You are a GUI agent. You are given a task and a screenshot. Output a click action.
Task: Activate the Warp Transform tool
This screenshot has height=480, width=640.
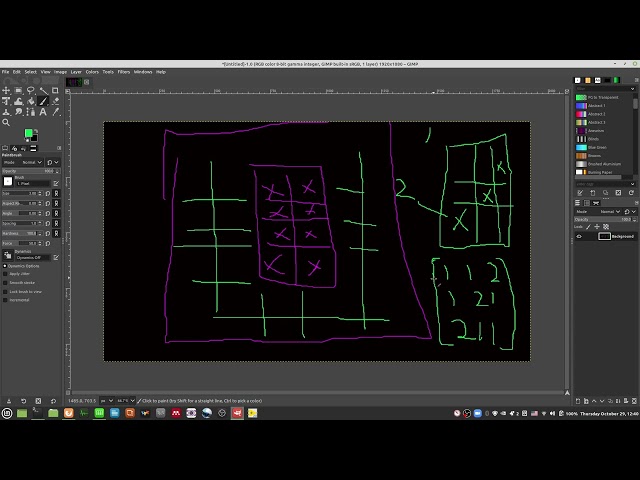pos(18,101)
